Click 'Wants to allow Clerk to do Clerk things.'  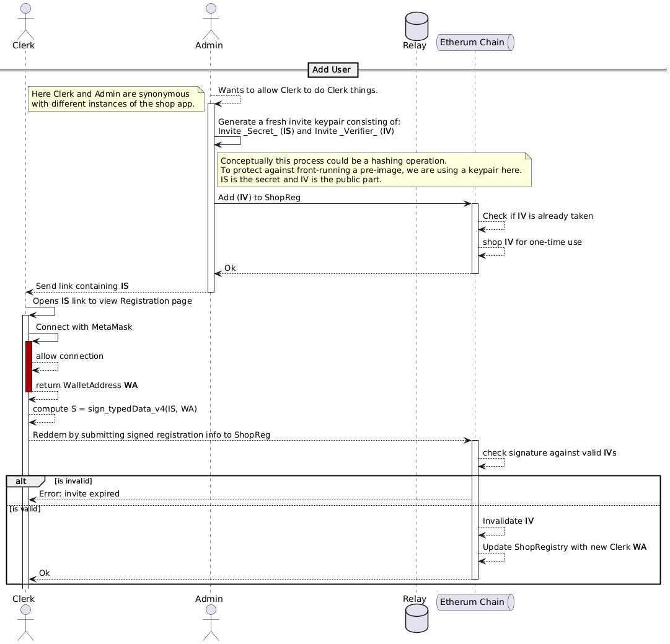click(298, 90)
